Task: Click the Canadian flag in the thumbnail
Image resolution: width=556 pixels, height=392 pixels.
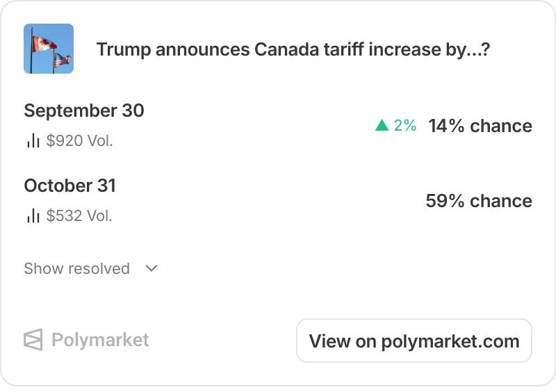Action: coord(44,44)
